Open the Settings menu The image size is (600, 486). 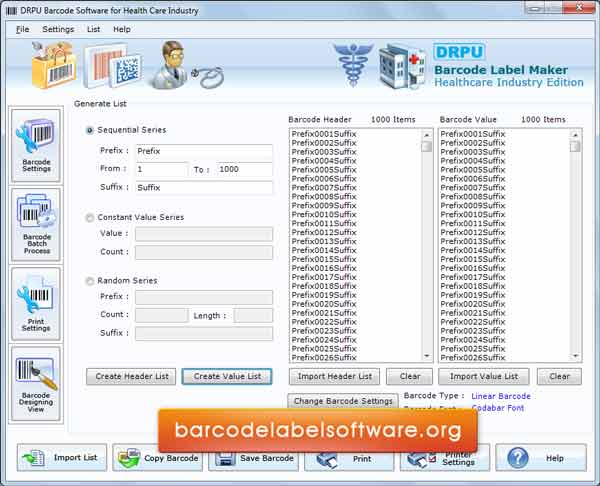click(x=58, y=29)
